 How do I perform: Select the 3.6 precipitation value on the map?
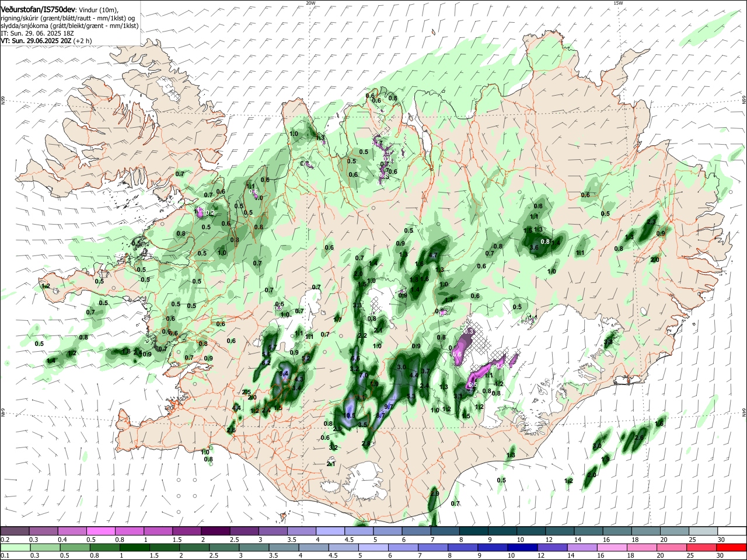pyautogui.click(x=533, y=247)
